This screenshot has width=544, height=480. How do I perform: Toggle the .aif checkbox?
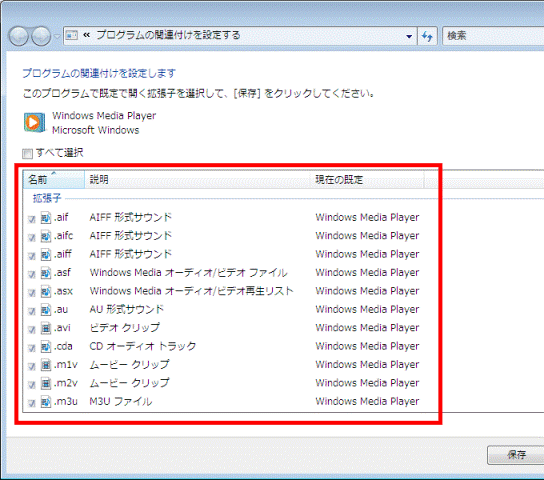point(32,219)
